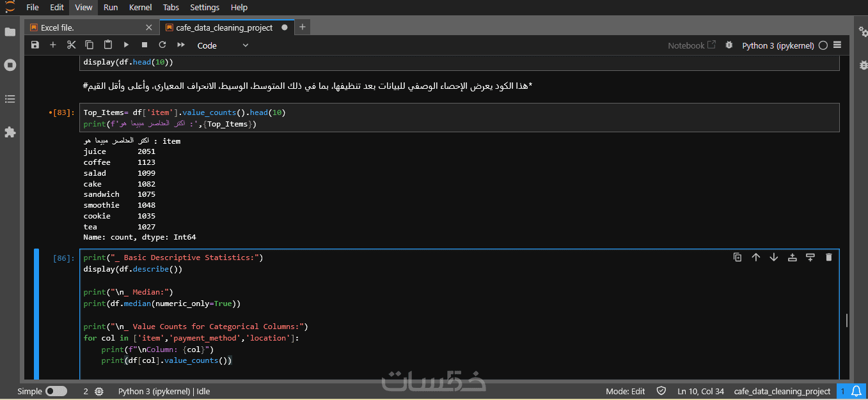Open the file browser sidebar folder icon
The width and height of the screenshot is (868, 400).
coord(10,32)
